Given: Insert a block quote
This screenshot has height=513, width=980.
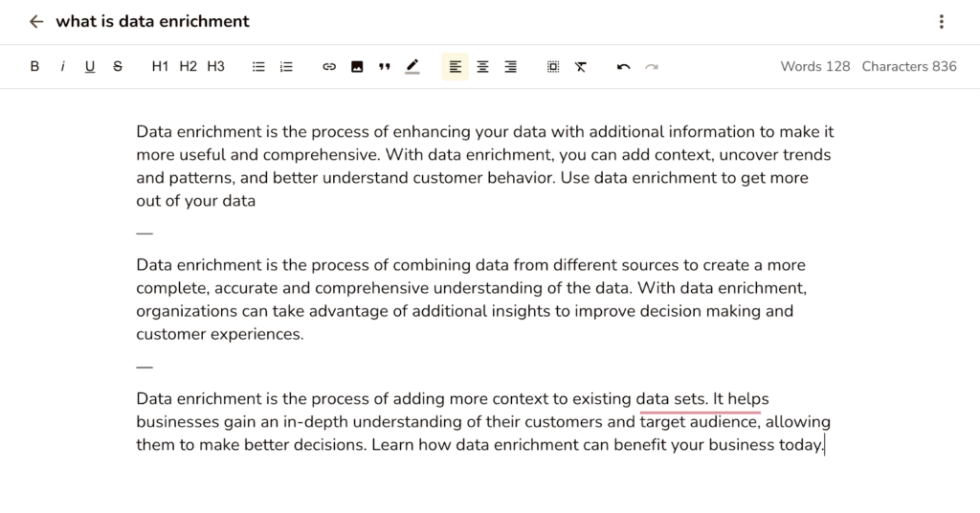Looking at the screenshot, I should (385, 67).
